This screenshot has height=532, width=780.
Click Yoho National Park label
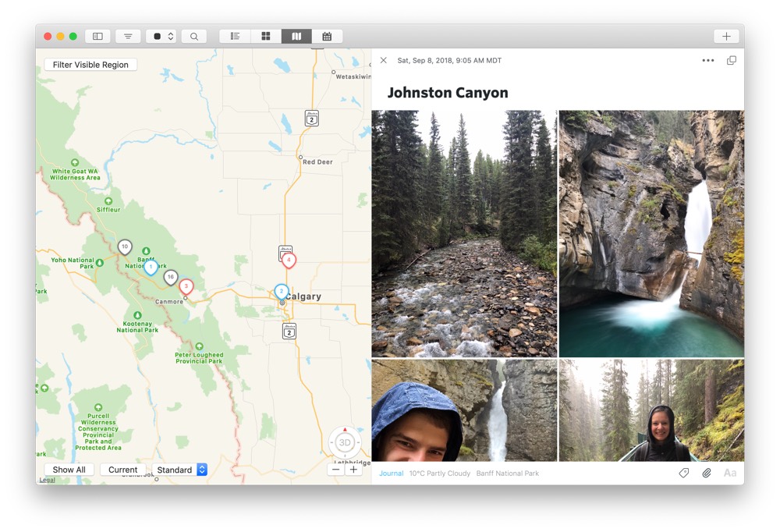point(73,263)
